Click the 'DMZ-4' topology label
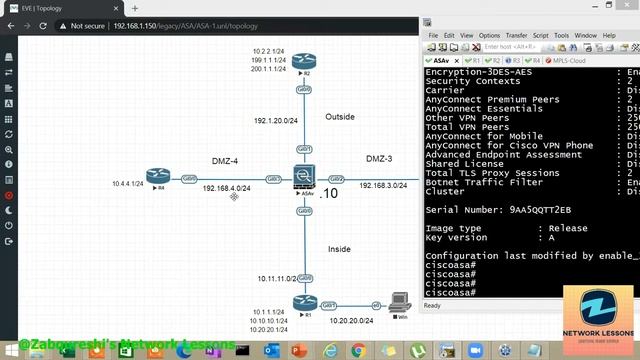Screen dimensions: 640x360 click(x=225, y=161)
